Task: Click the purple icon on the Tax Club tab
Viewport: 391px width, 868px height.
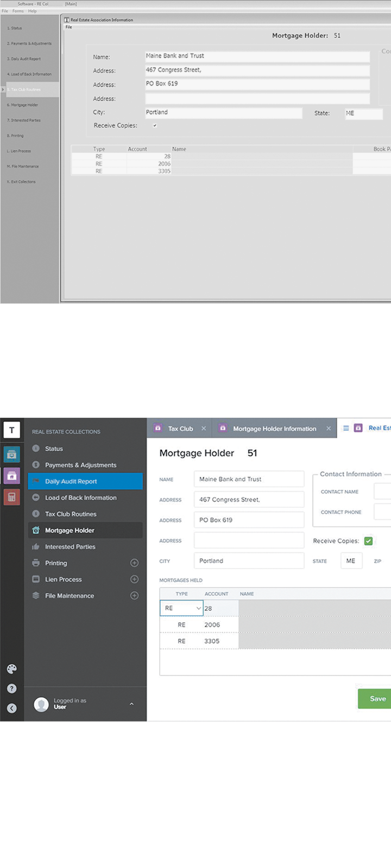Action: 158,428
